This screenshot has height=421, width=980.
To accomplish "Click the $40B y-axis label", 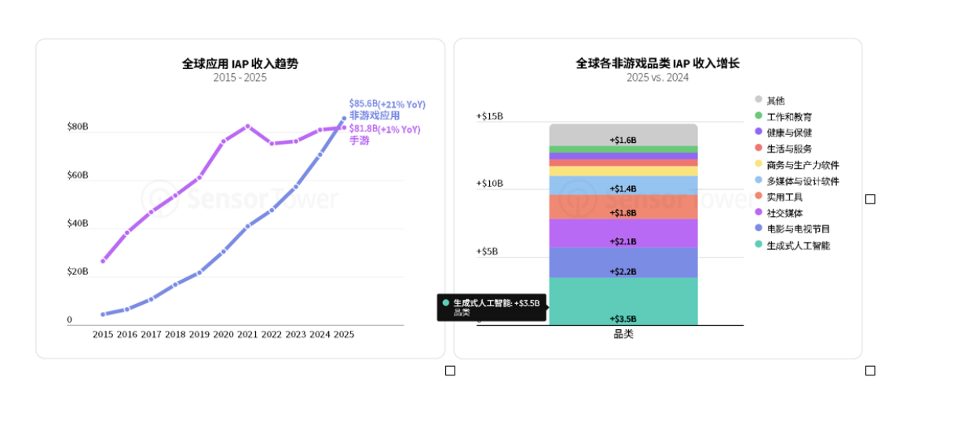I will point(78,223).
